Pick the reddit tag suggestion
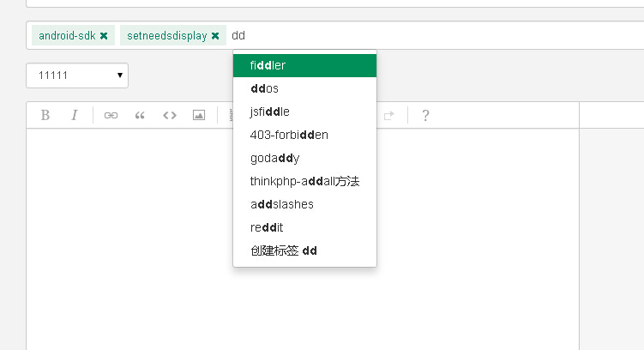The height and width of the screenshot is (350, 644). tap(304, 227)
